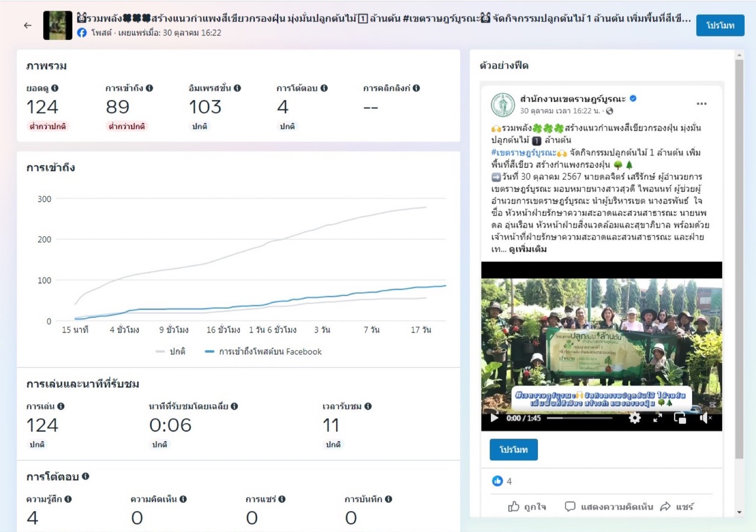Open the สำนักงานเขตราษฎร์บูรณะ page avatar

502,105
